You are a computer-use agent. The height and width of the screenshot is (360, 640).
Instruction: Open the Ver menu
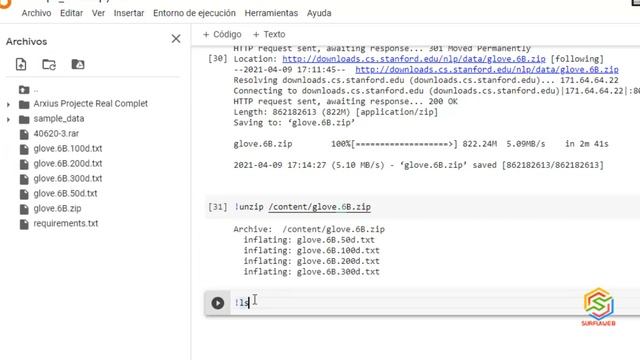click(98, 13)
